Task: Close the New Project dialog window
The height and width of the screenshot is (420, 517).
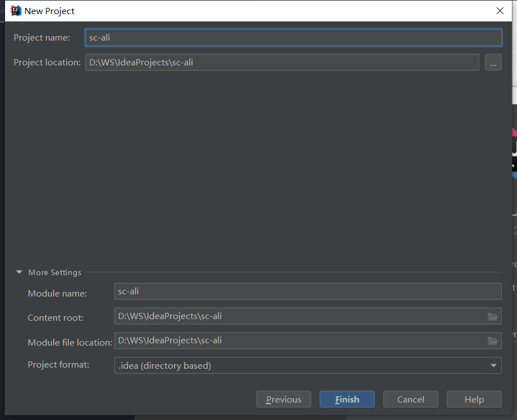Action: [x=500, y=11]
